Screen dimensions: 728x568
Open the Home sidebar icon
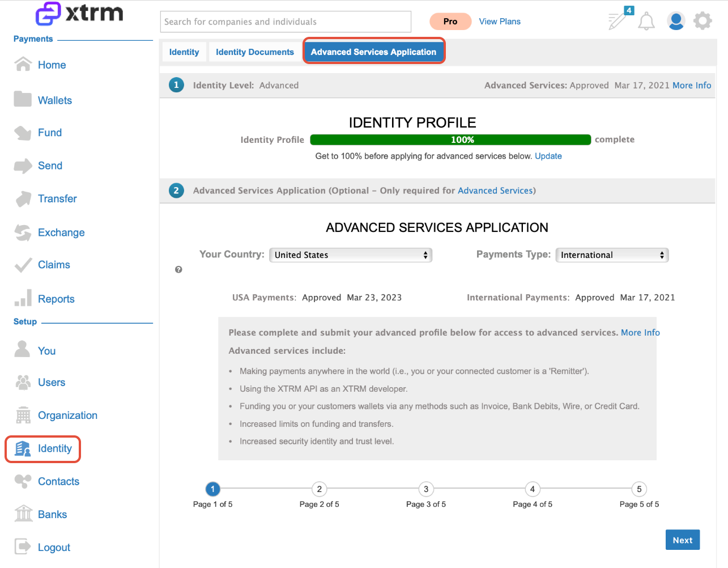tap(23, 64)
